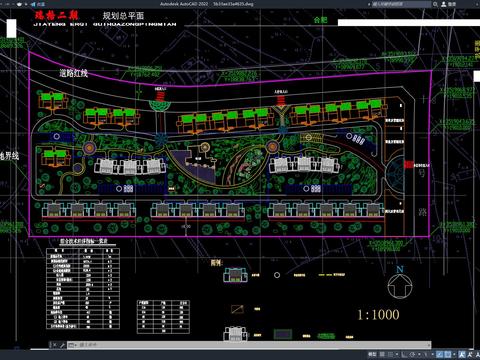Close the command line with its X icon
The height and width of the screenshot is (360, 480).
tap(55, 345)
